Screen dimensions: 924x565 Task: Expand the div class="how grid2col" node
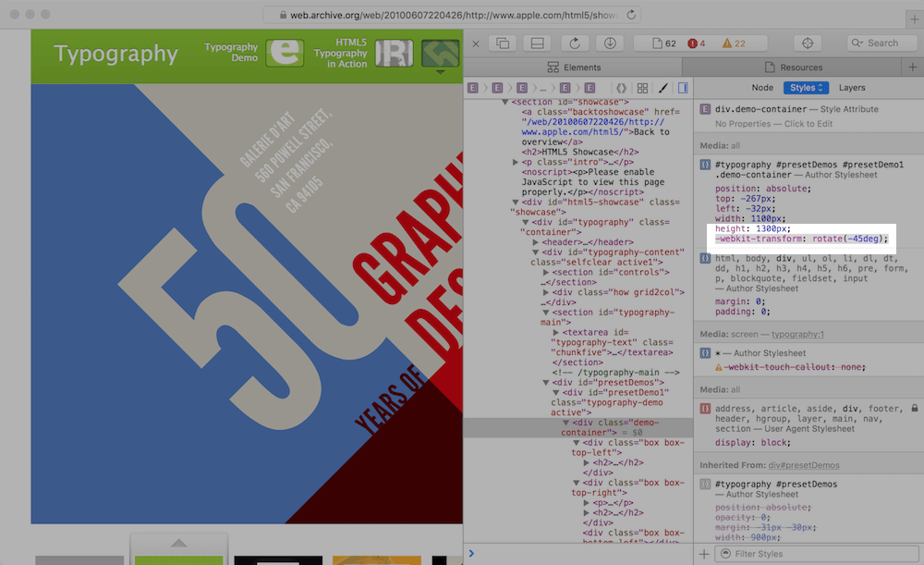point(546,292)
